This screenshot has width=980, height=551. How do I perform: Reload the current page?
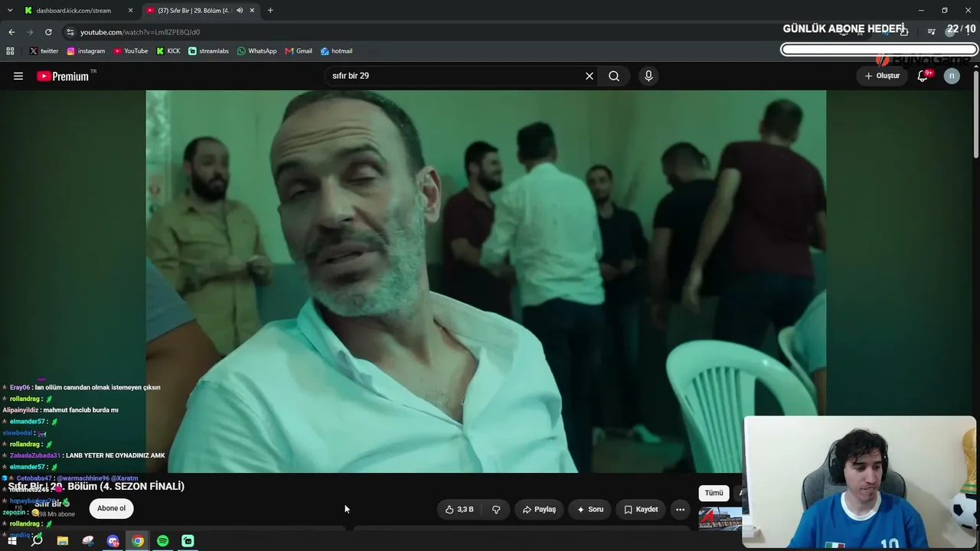tap(48, 32)
